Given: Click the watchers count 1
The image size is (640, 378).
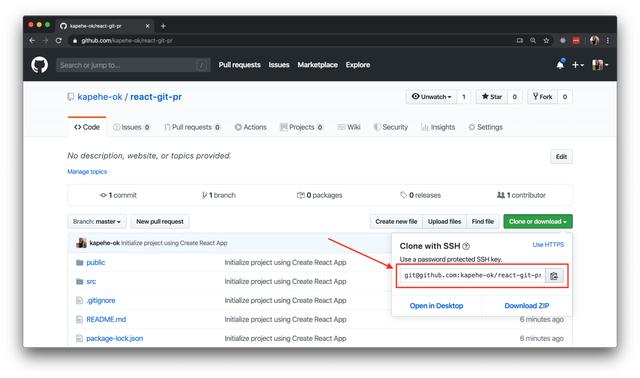Looking at the screenshot, I should tap(464, 97).
